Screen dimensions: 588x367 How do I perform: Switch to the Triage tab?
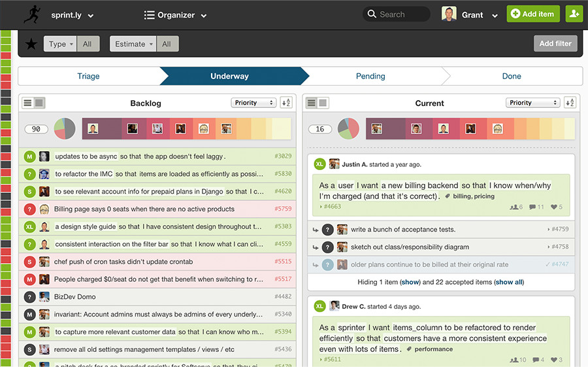[x=88, y=76]
